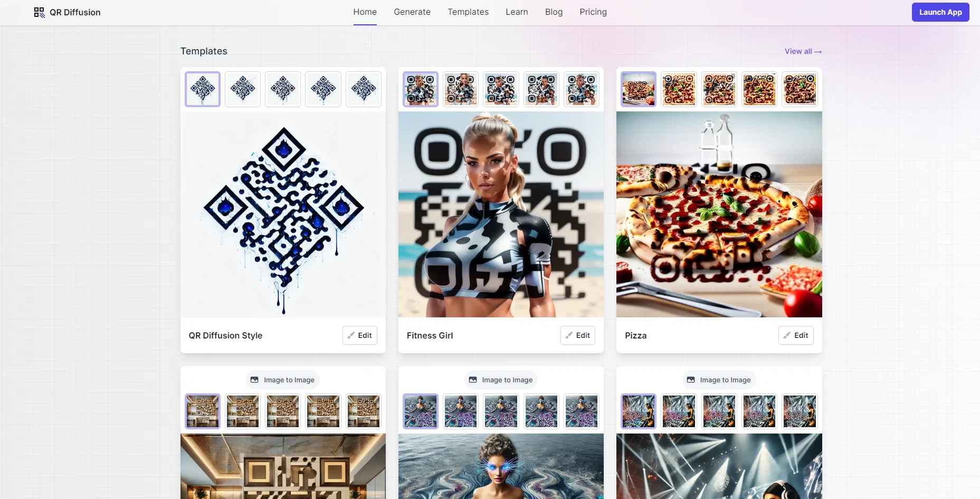Viewport: 980px width, 499px height.
Task: Select fifth water goddess template thumbnail
Action: click(582, 411)
